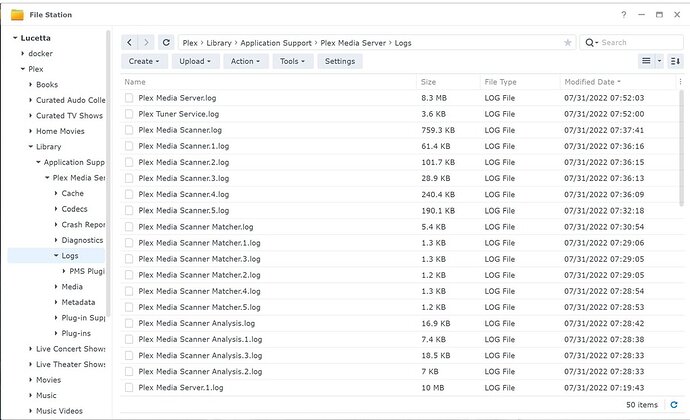Expand the docker folder arrow
690x420 pixels.
[22, 53]
